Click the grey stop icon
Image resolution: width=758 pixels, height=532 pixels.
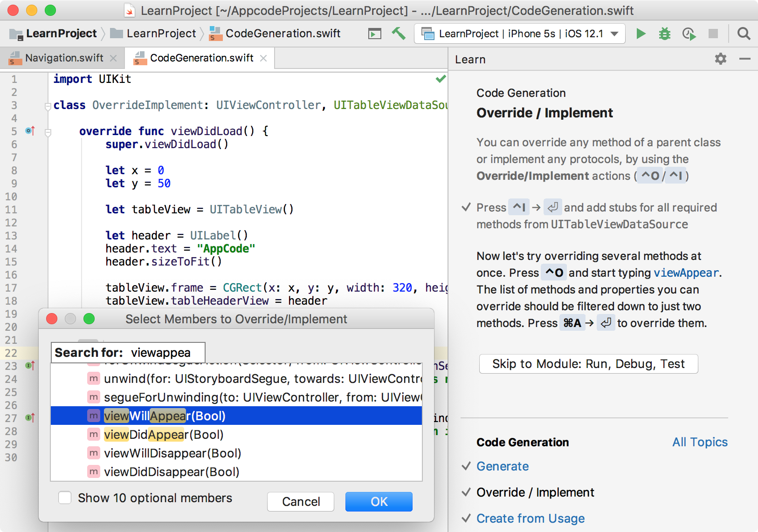[x=713, y=34]
